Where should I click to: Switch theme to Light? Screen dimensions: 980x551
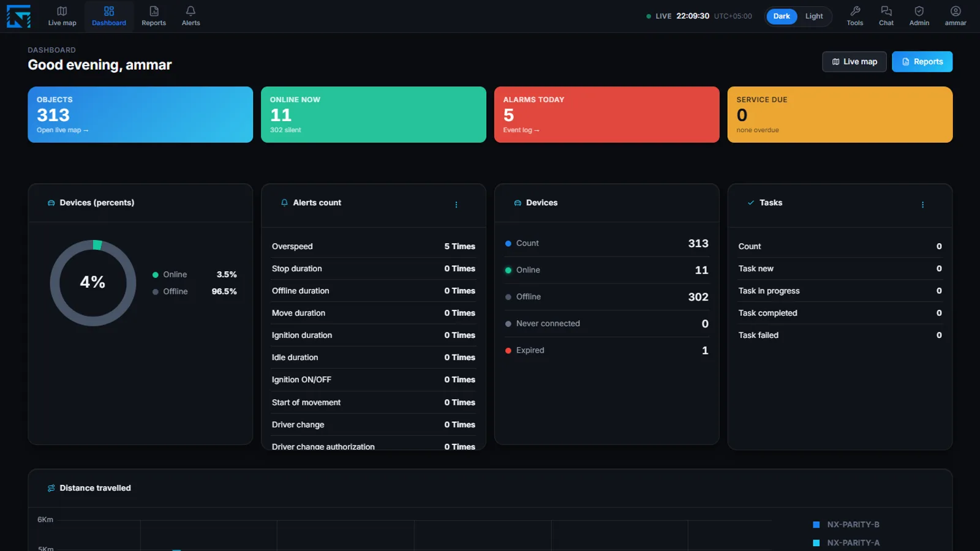[814, 17]
